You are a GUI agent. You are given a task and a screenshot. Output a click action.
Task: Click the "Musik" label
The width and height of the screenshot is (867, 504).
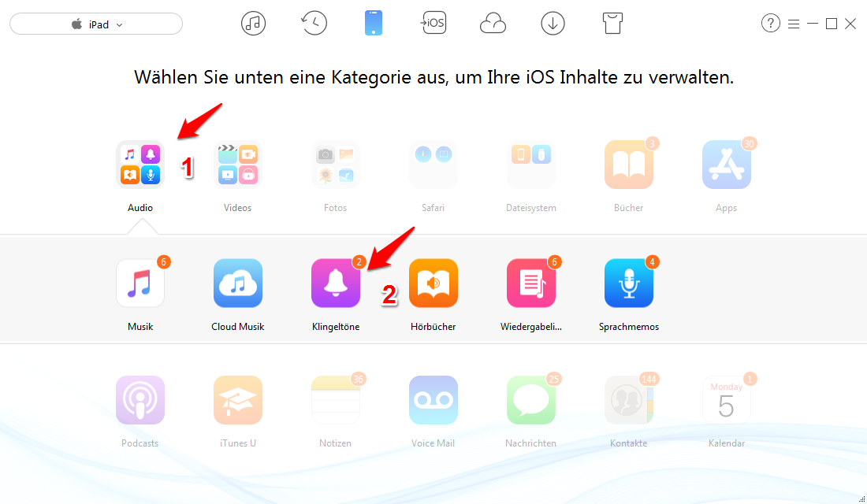click(x=140, y=327)
